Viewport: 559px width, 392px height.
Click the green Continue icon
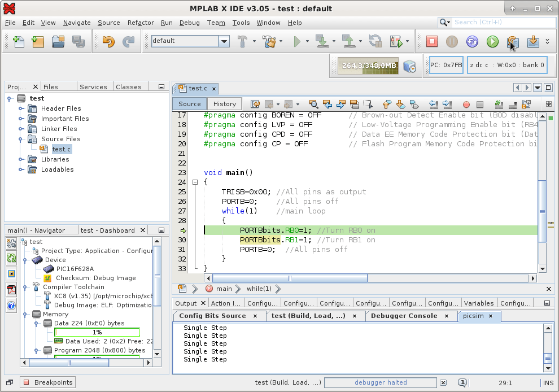tap(492, 41)
